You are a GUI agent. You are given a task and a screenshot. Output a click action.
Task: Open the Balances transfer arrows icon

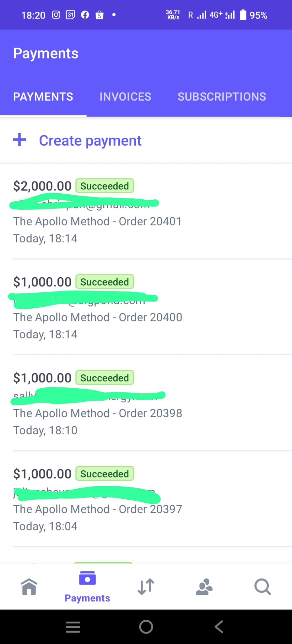click(146, 587)
